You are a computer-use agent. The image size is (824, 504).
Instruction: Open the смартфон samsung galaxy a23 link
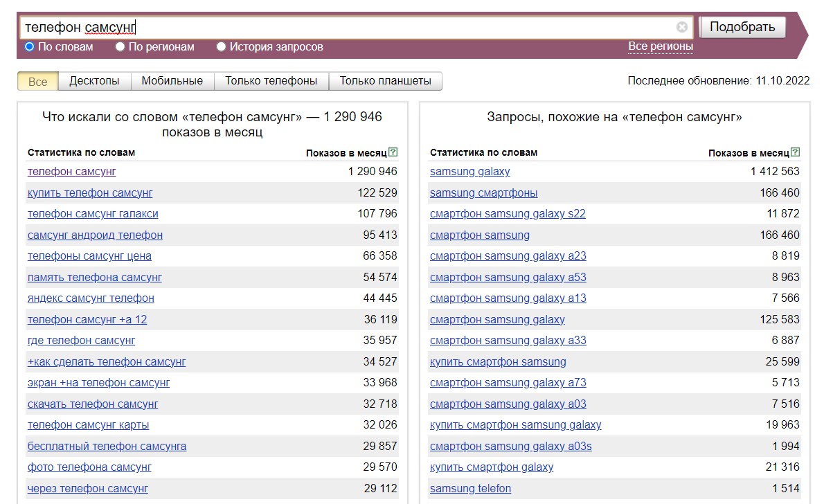click(x=508, y=256)
